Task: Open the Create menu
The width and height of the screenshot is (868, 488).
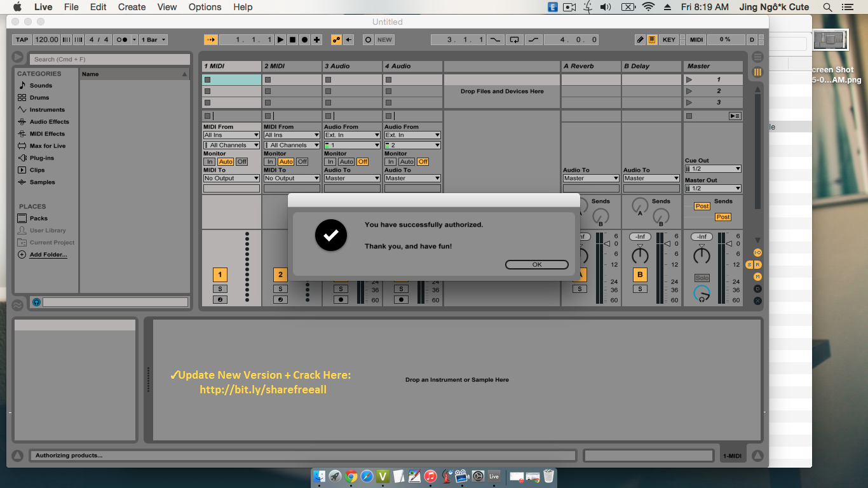Action: 132,7
